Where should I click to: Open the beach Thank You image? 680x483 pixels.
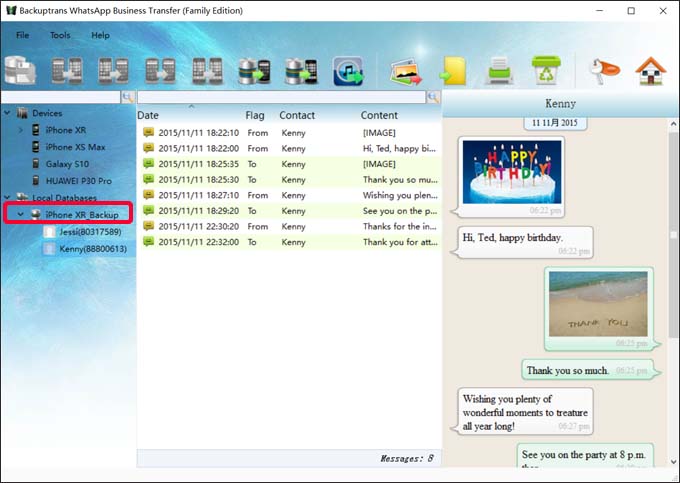[598, 304]
